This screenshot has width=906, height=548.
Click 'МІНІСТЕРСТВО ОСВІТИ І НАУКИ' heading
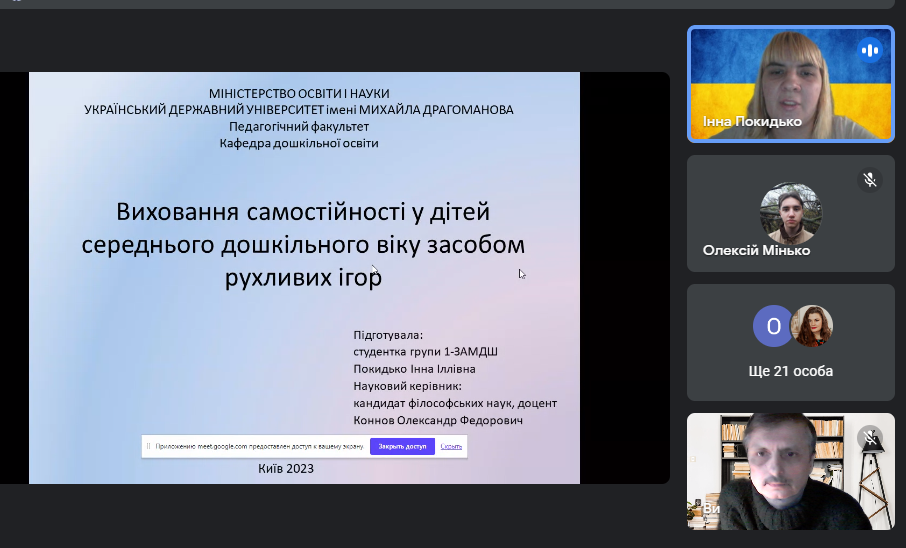299,93
